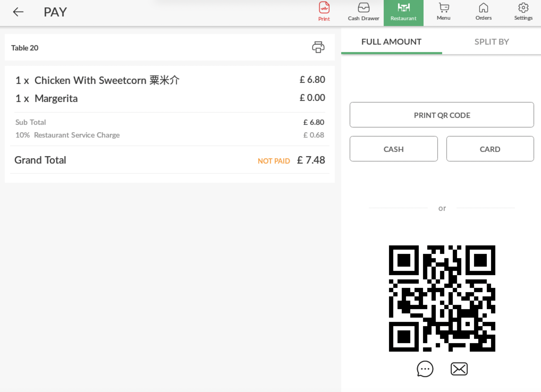Select the Chicken With Sweetcorn line item
Image resolution: width=541 pixels, height=392 pixels.
click(x=107, y=80)
